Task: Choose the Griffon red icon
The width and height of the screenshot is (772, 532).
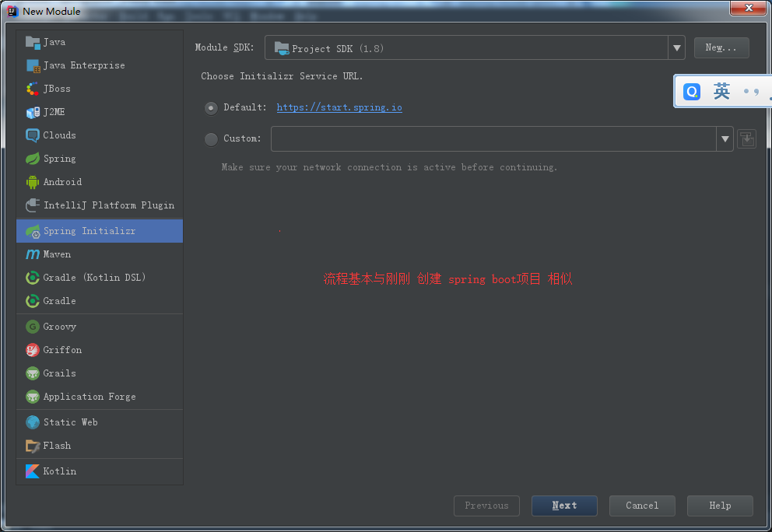Action: (33, 350)
